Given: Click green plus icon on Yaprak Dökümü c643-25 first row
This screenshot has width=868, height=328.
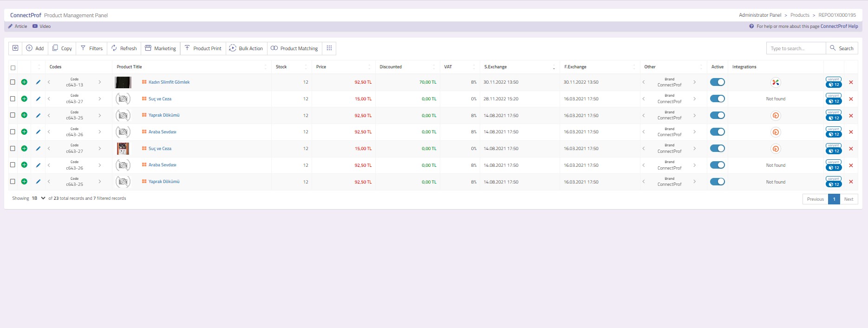Looking at the screenshot, I should click(24, 115).
